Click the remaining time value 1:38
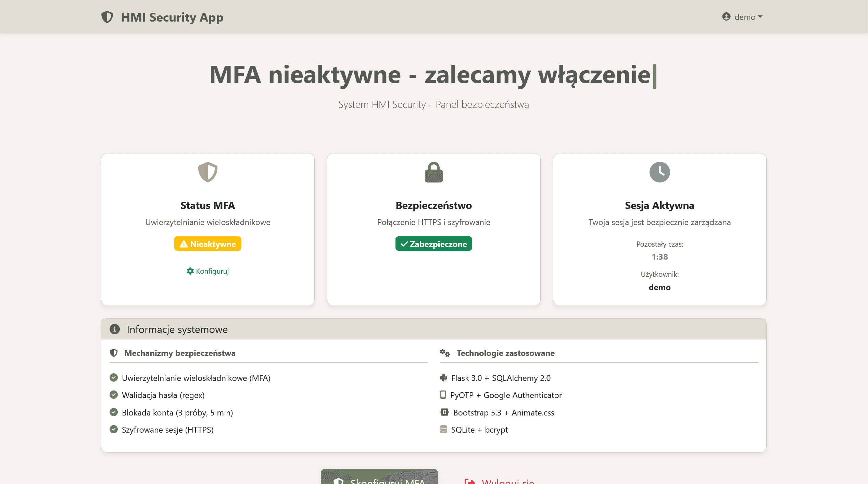 pyautogui.click(x=659, y=257)
